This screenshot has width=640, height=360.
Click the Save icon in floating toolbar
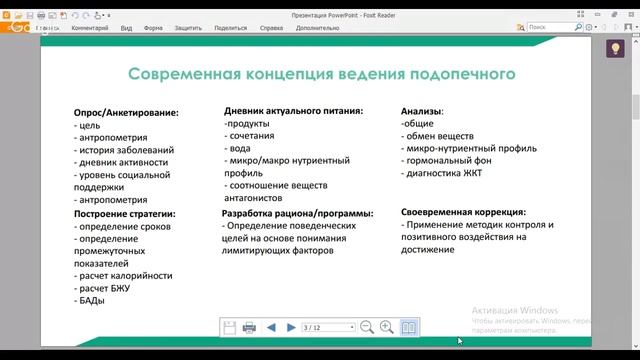[x=229, y=327]
